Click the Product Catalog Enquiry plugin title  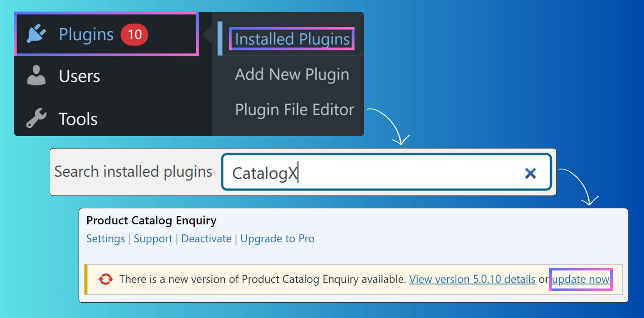(151, 221)
